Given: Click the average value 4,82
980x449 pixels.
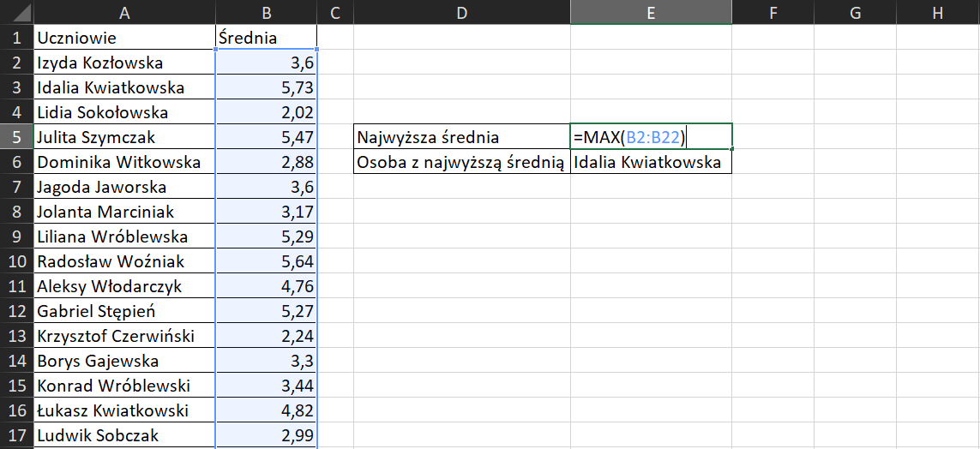Looking at the screenshot, I should [267, 410].
